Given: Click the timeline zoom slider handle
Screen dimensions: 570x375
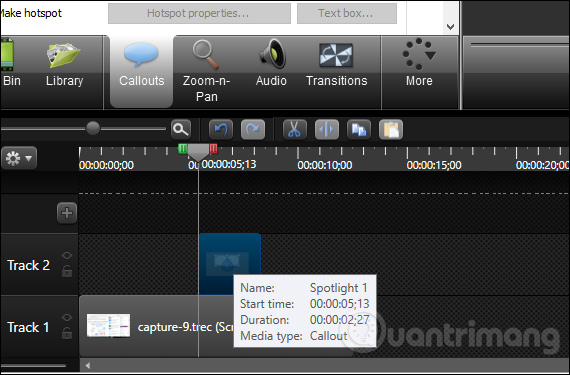Looking at the screenshot, I should pos(93,128).
